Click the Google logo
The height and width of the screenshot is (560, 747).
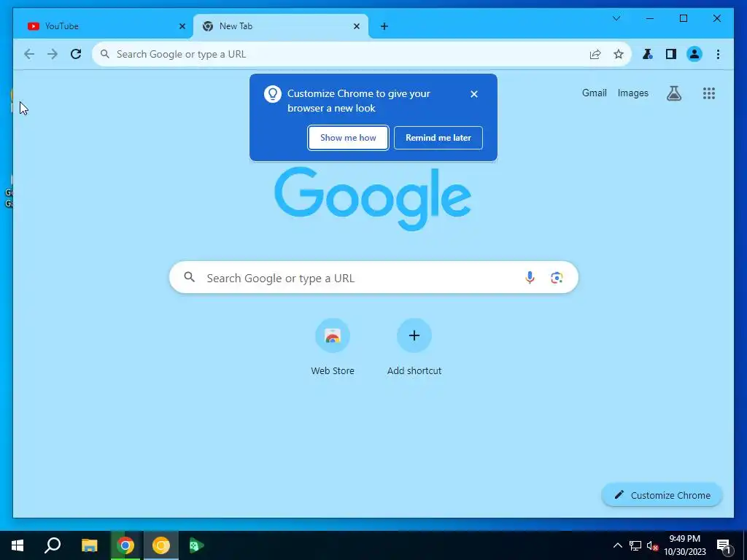(373, 198)
